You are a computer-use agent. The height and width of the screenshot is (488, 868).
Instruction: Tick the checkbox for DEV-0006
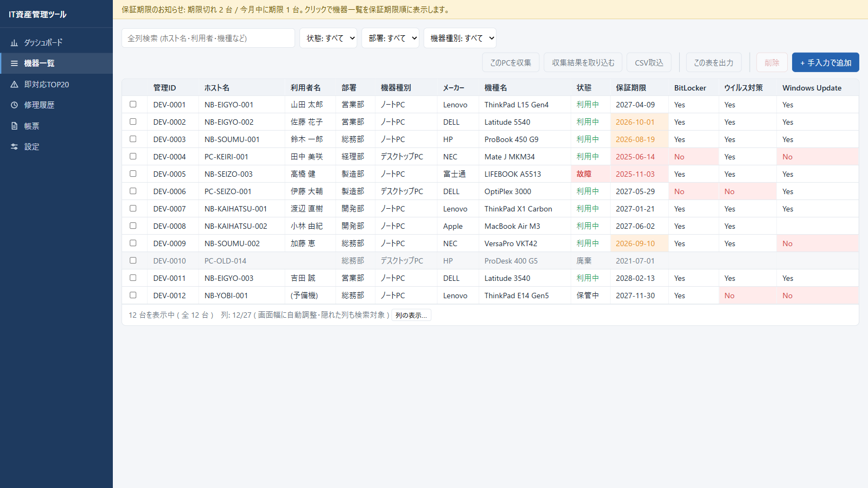point(133,191)
